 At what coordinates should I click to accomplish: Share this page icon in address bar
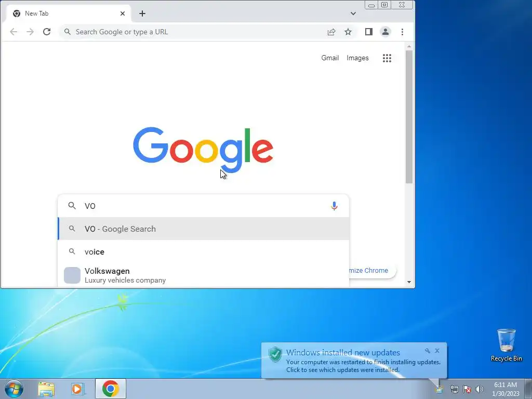tap(331, 32)
